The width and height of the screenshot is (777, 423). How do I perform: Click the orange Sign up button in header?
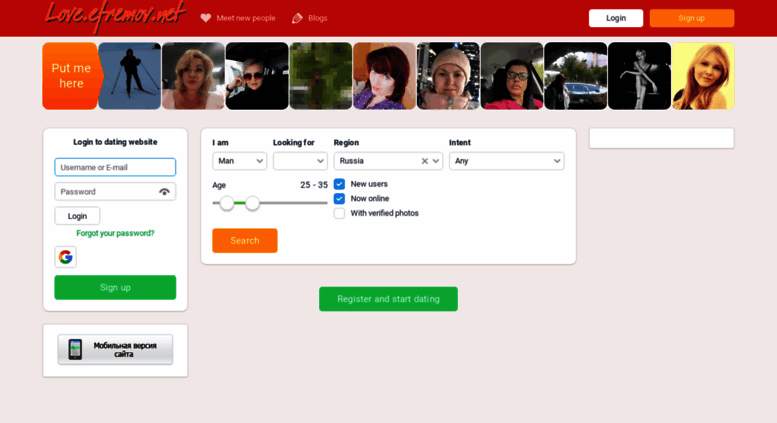pyautogui.click(x=692, y=18)
